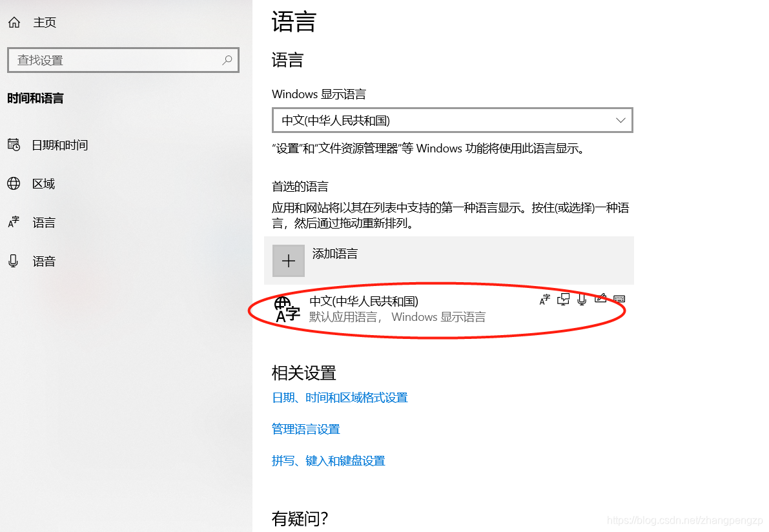Click the magnifier icon in the search box

(227, 60)
